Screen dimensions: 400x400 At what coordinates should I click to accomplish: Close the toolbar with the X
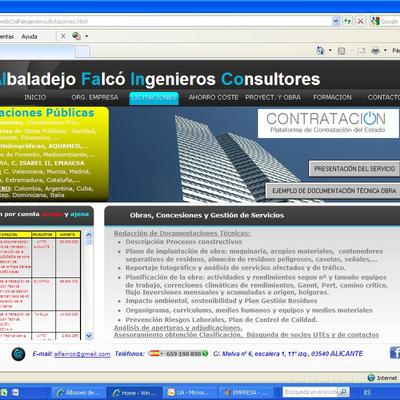(x=63, y=36)
